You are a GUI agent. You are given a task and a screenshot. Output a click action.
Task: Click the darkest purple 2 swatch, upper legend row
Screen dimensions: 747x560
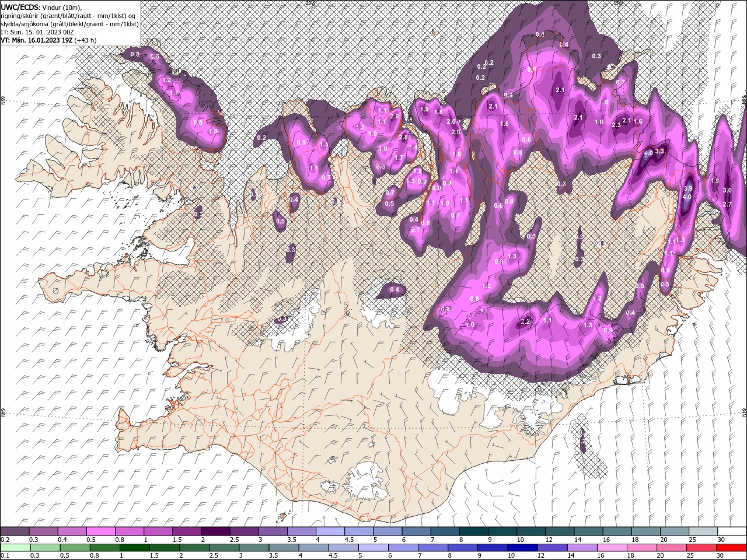[x=215, y=531]
